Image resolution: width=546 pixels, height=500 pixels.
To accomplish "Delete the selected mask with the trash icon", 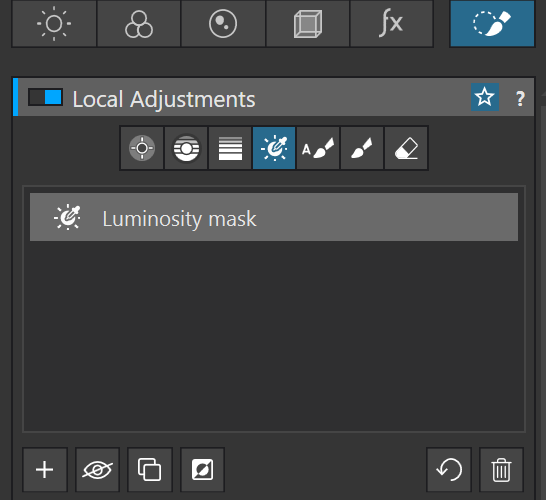I will 501,470.
